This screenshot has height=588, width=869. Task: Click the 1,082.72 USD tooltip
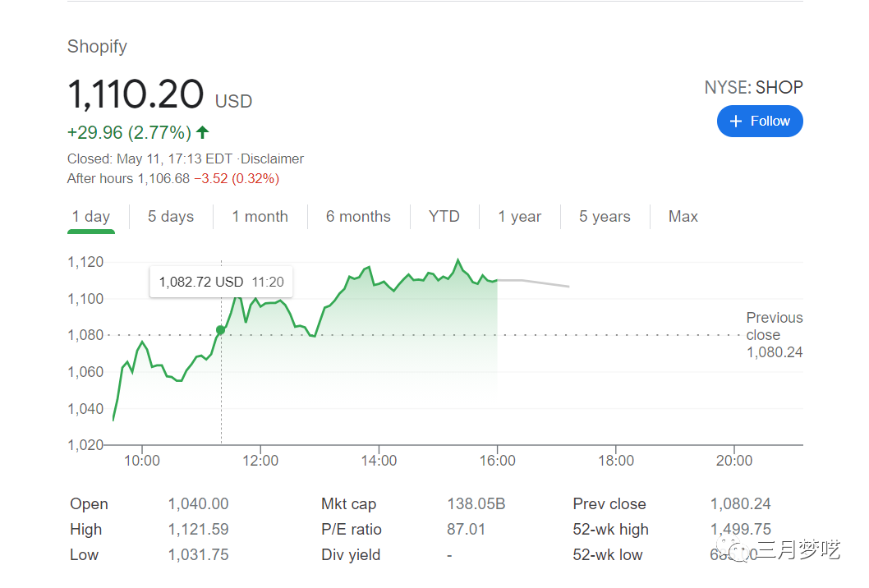click(221, 282)
